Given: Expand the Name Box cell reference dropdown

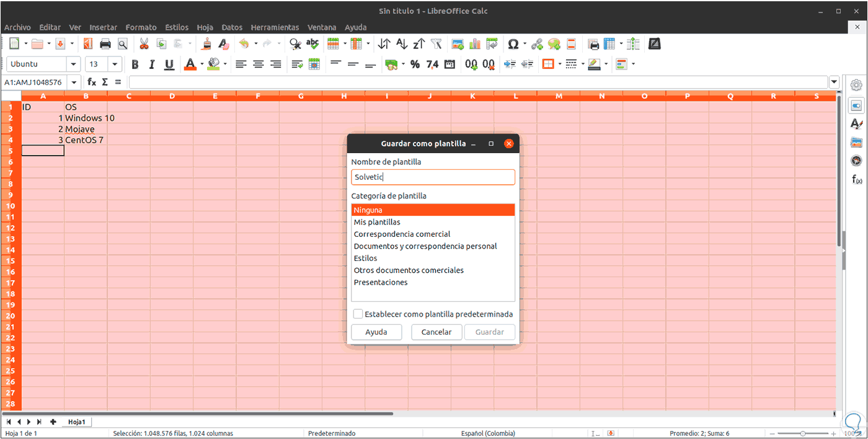Looking at the screenshot, I should [74, 82].
